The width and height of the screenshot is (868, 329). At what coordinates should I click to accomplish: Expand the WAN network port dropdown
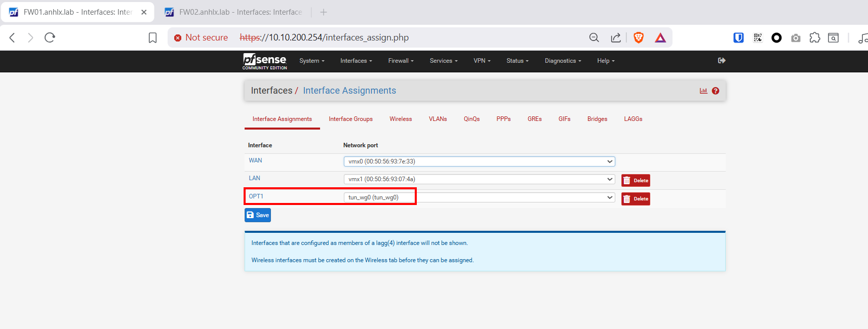click(x=479, y=161)
